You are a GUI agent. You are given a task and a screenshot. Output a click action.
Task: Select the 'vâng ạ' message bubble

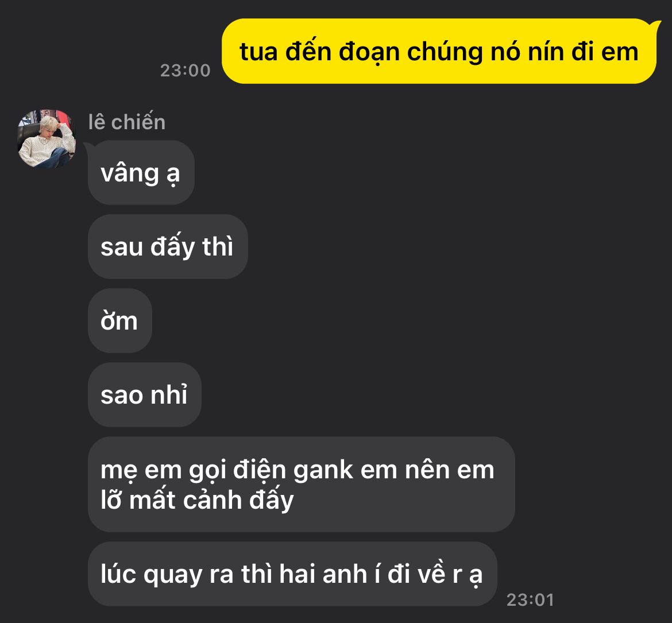[141, 173]
